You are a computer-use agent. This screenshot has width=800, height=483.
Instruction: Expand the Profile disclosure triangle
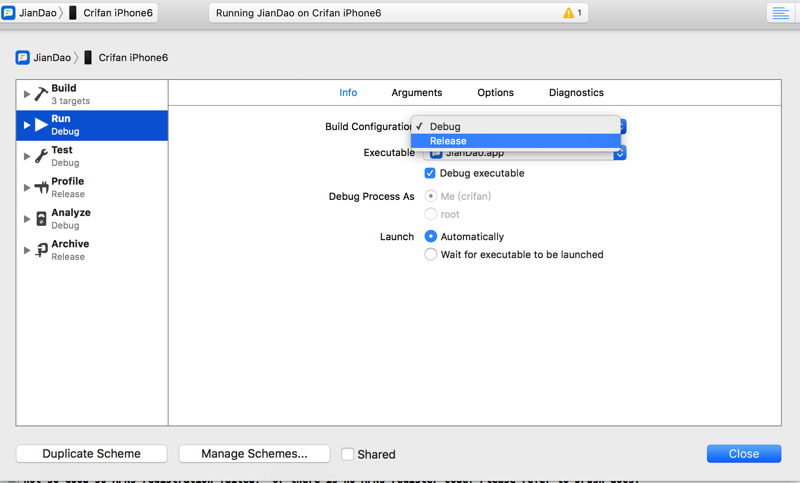pos(27,188)
